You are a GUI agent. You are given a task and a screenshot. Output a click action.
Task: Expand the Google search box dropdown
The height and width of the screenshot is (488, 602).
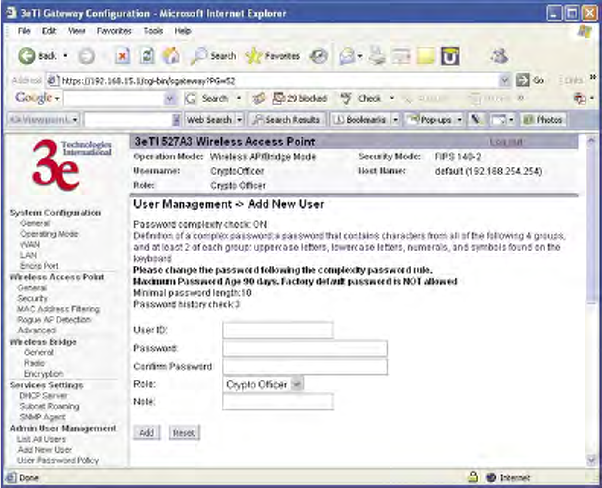click(170, 99)
